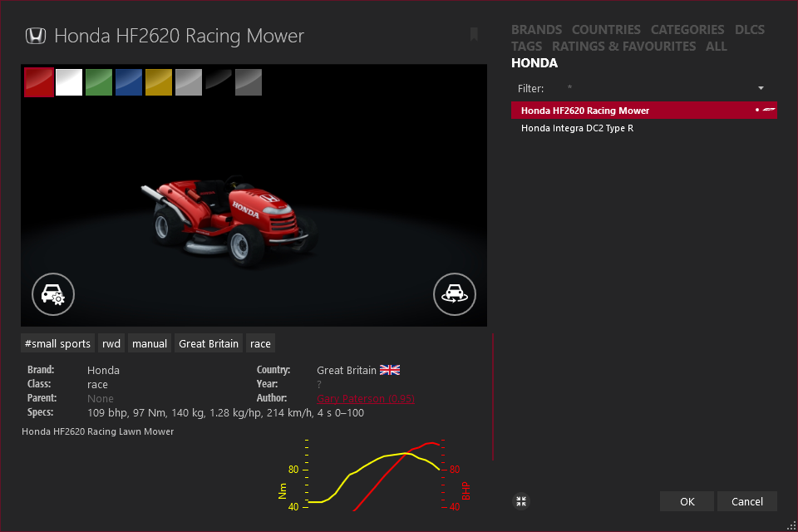The width and height of the screenshot is (798, 532).
Task: Open the RATINGS & FAVOURITES tab
Action: pyautogui.click(x=624, y=47)
